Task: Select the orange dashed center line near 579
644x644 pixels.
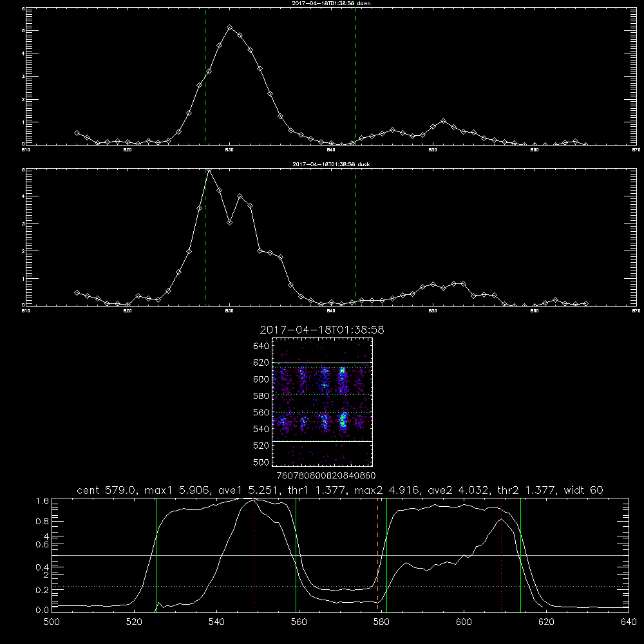Action: click(377, 554)
